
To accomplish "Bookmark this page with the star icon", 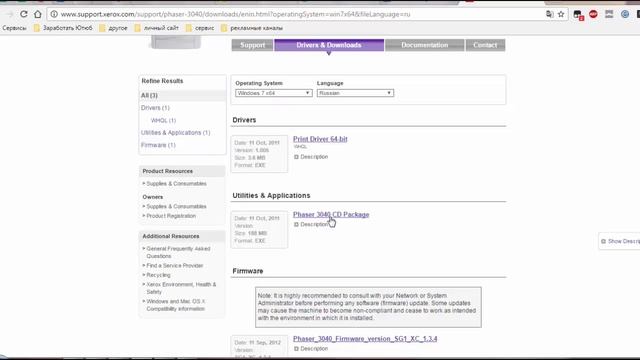I will 561,14.
